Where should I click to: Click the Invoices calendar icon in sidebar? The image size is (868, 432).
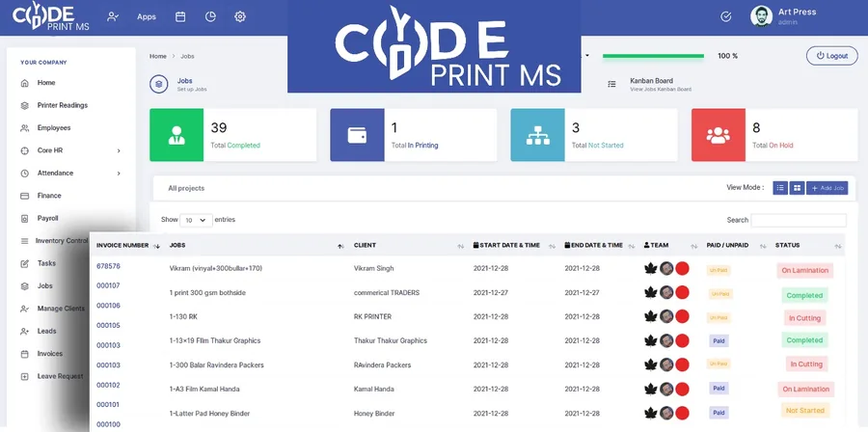24,354
